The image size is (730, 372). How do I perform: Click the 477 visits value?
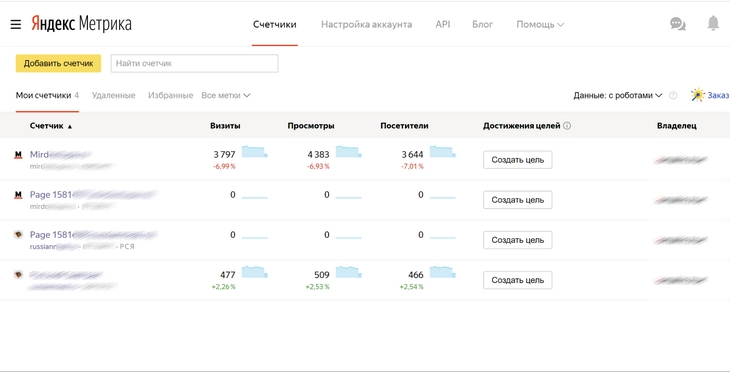pyautogui.click(x=228, y=275)
